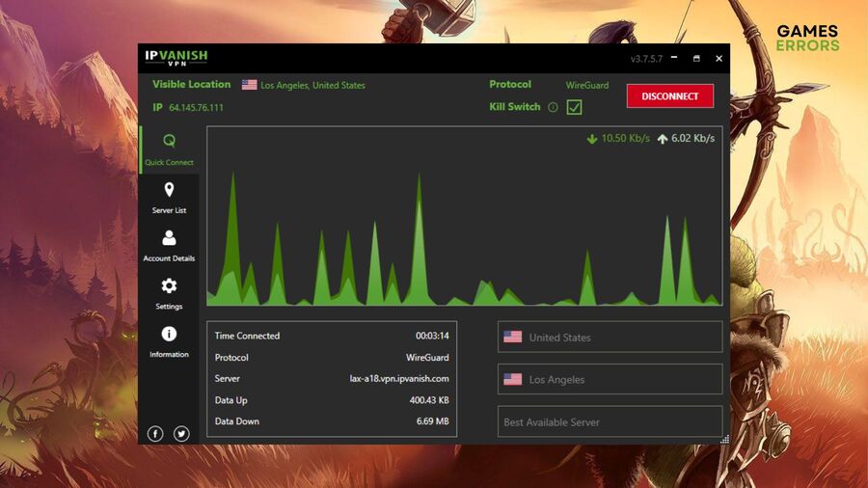
Task: Click the download speed arrow icon
Action: point(592,139)
